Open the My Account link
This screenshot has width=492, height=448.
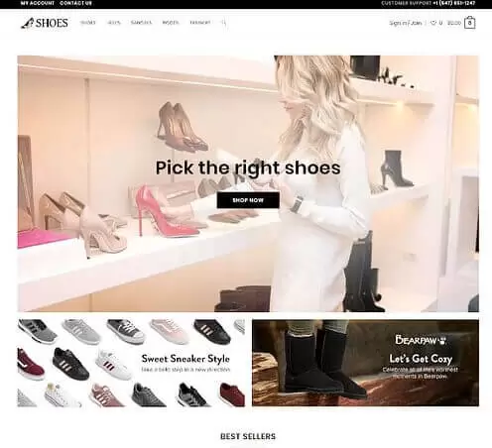pyautogui.click(x=38, y=3)
